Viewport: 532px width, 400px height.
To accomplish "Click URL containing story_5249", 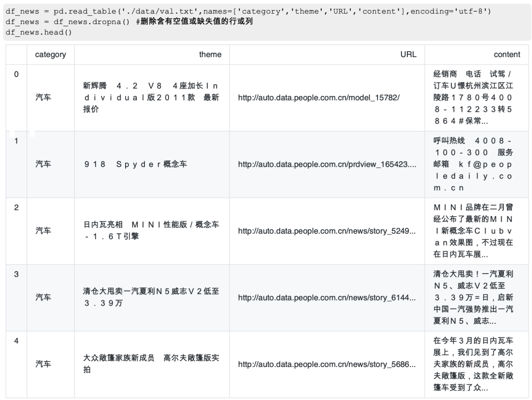I will coord(327,231).
